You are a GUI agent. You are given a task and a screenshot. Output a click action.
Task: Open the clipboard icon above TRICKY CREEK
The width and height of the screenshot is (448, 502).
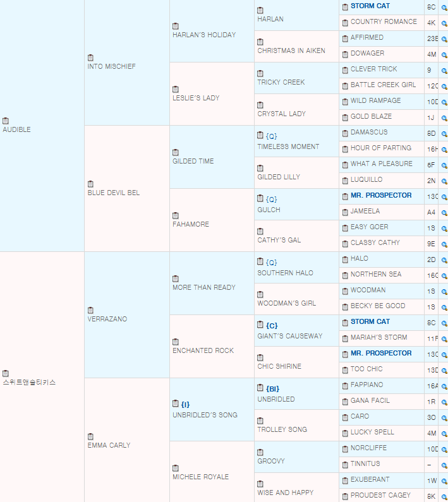260,73
